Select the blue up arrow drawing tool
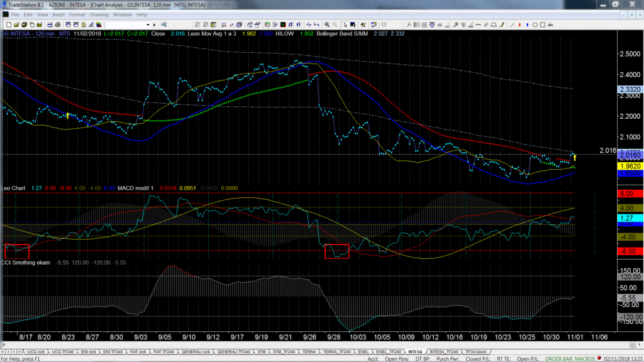Viewport: 644px width, 362px height. [x=528, y=25]
